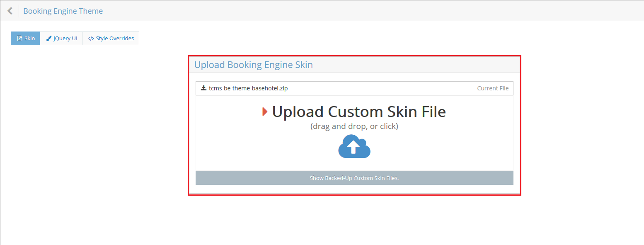The width and height of the screenshot is (644, 245).
Task: Click the back chevron in the header
Action: 9,10
